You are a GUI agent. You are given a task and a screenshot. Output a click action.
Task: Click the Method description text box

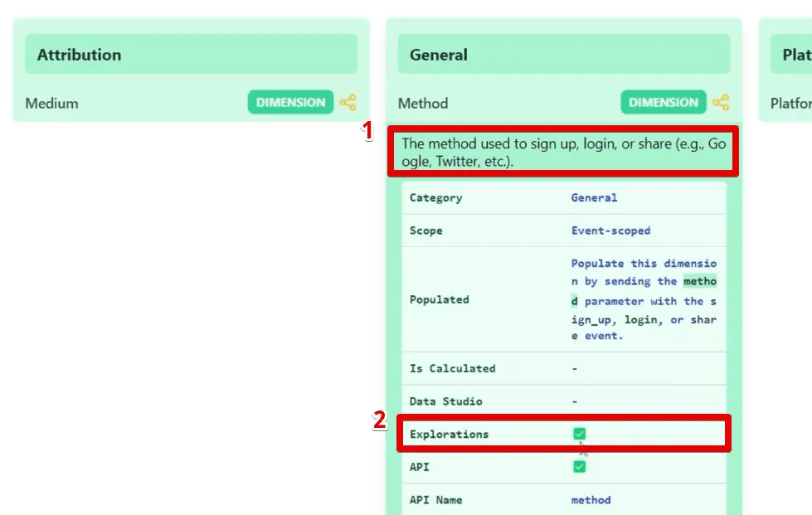563,151
